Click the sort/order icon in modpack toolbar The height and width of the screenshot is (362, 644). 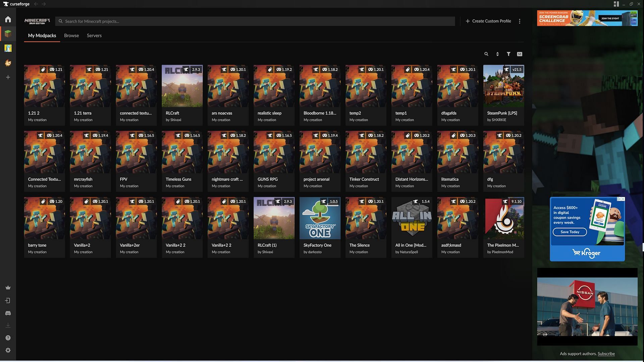497,54
